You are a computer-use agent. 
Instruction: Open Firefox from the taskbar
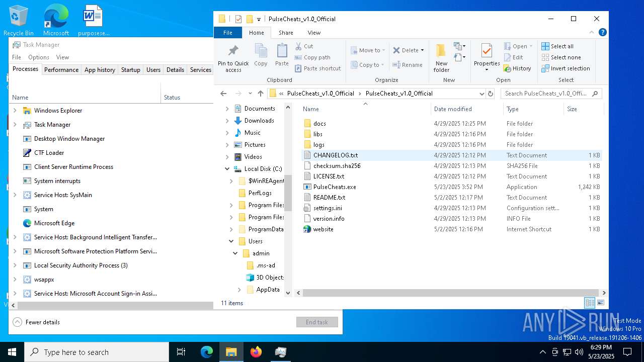(256, 352)
